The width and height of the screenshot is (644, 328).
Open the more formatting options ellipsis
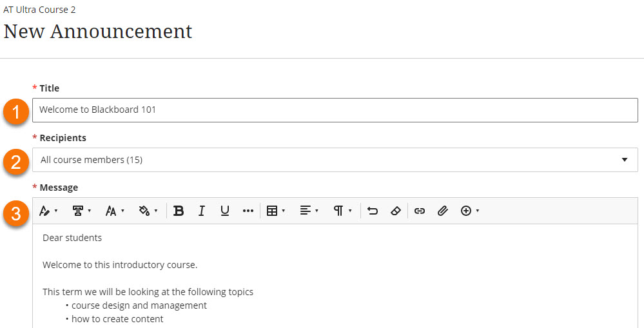248,211
